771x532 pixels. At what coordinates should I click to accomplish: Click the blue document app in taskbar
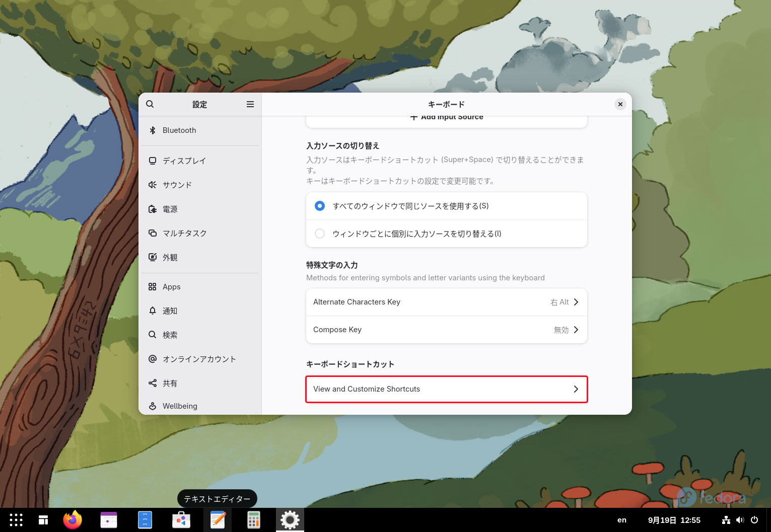[x=145, y=520]
